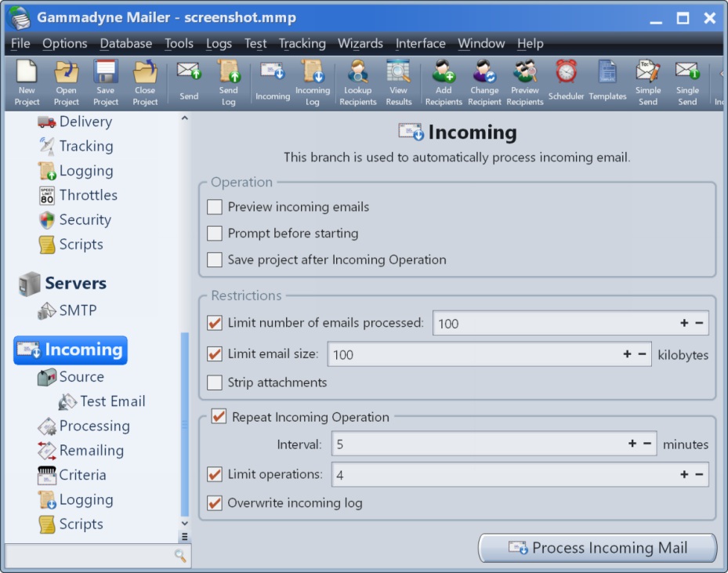Tick Save project after Incoming Operation
The width and height of the screenshot is (728, 573).
pyautogui.click(x=215, y=259)
